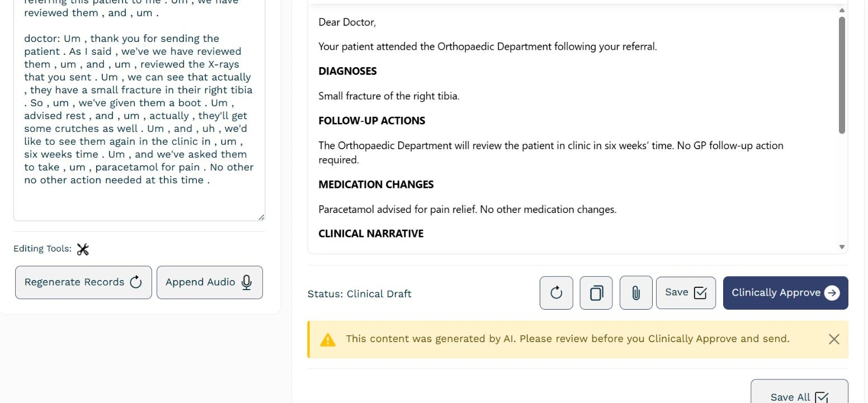Click the Regenerate Records button
Screen dimensions: 868x403
(x=83, y=282)
